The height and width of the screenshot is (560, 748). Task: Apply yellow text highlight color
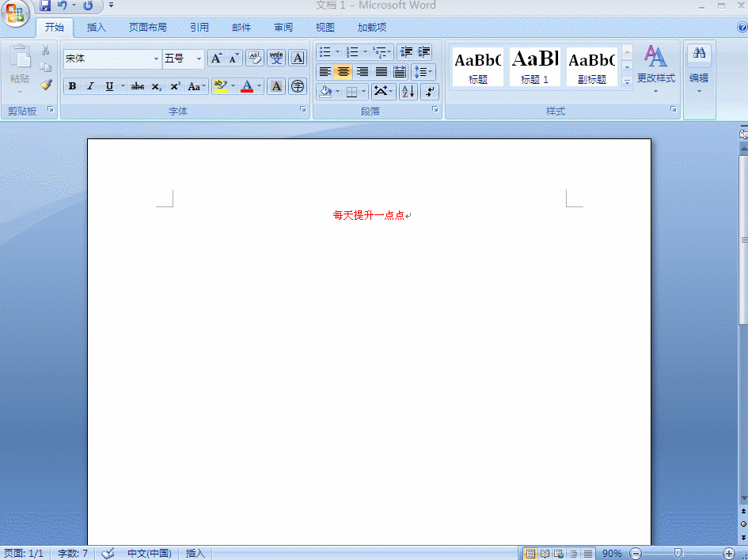[220, 86]
